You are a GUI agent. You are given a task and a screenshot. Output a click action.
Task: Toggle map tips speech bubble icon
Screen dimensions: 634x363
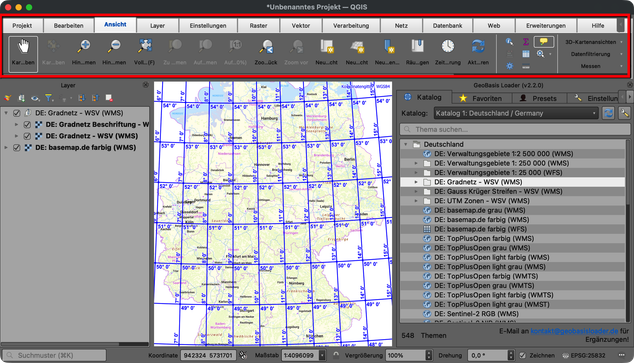(543, 42)
